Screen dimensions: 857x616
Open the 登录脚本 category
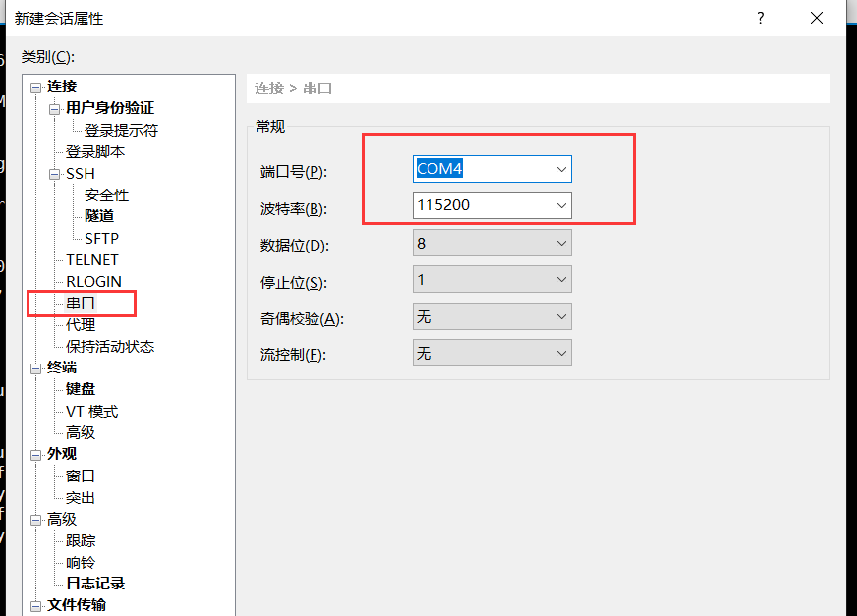coord(95,152)
